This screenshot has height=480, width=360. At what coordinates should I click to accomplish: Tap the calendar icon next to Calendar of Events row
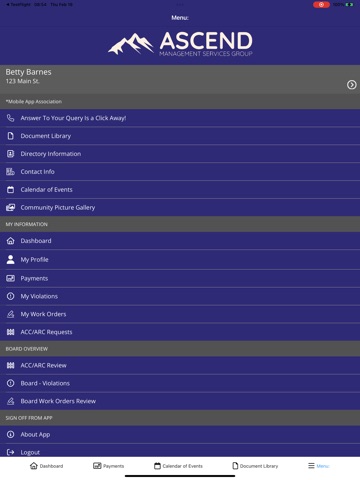click(11, 190)
